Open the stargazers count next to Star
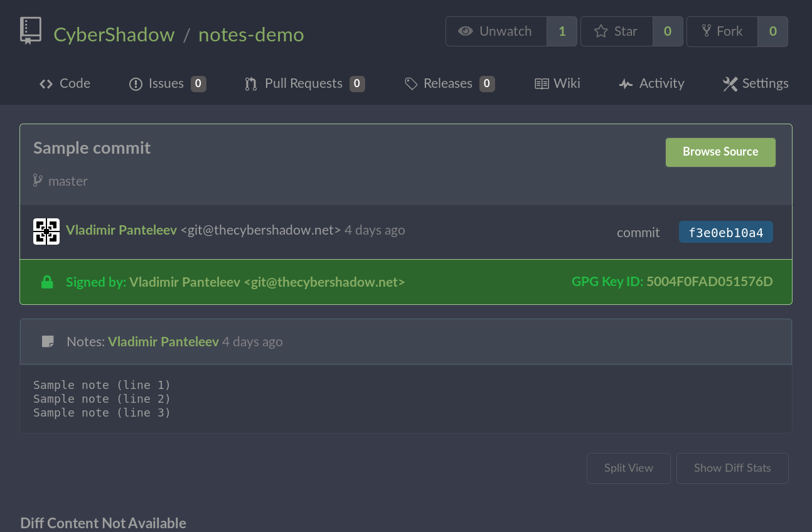Viewport: 812px width, 532px height. [x=668, y=31]
